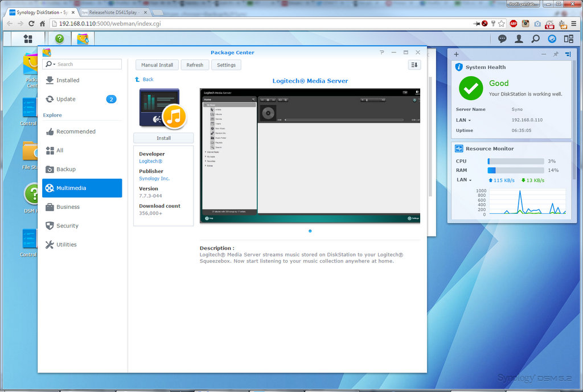Image resolution: width=583 pixels, height=392 pixels.
Task: Minimize the widgets panel
Action: [x=544, y=54]
